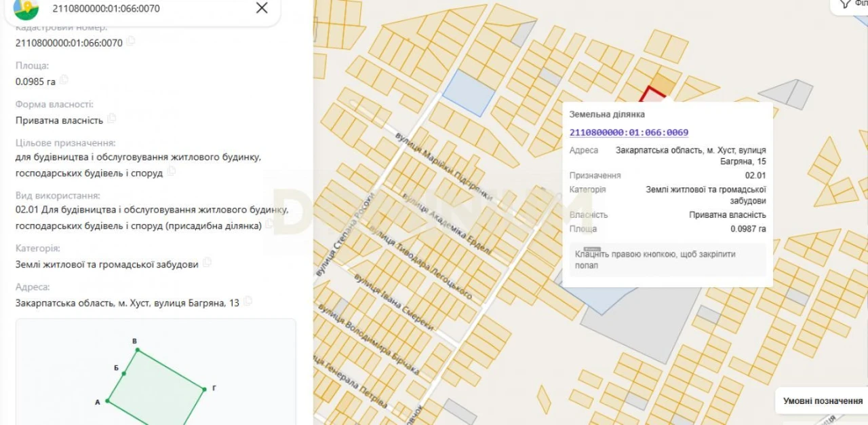
Task: Click the left panel 'Адреса:' label
Action: [33, 287]
